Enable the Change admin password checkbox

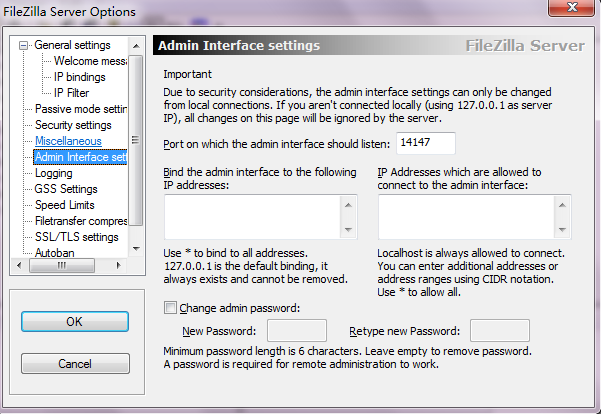pos(170,307)
